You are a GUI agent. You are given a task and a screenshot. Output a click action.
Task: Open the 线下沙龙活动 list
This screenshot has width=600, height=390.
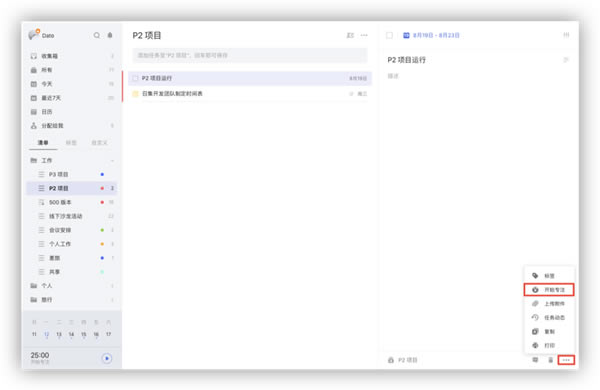pyautogui.click(x=72, y=216)
